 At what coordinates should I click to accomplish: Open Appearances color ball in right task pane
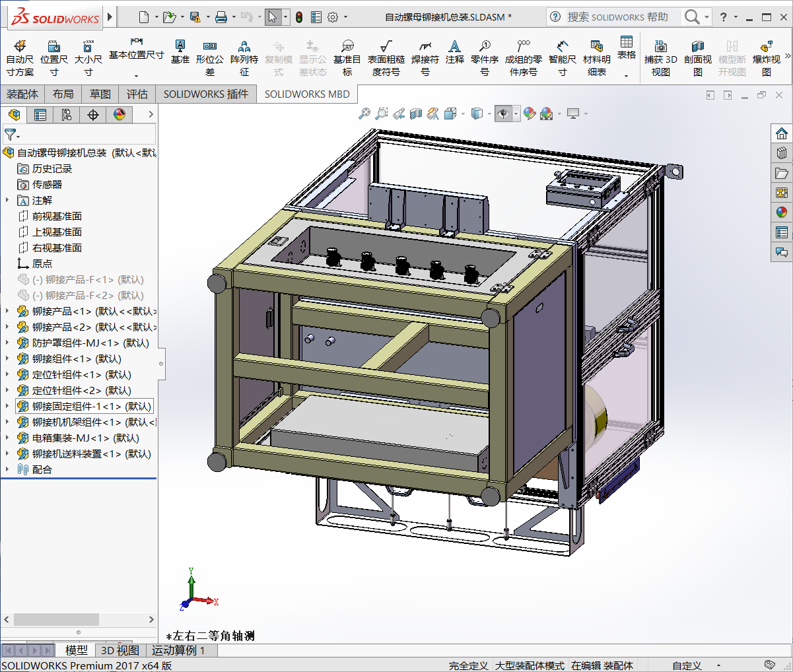[782, 213]
